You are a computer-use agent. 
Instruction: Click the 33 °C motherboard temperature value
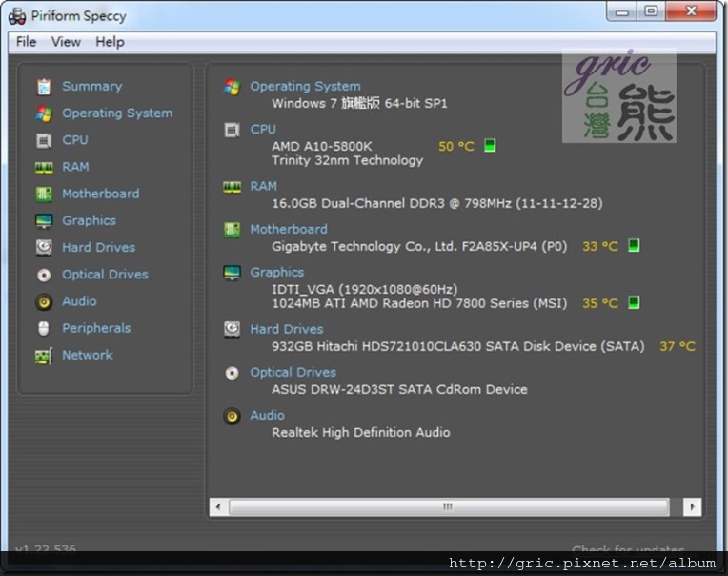(x=600, y=246)
